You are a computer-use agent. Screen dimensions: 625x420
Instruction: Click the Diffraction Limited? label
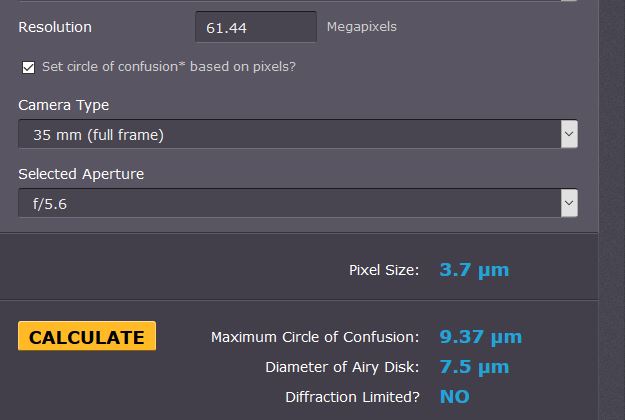pos(352,397)
